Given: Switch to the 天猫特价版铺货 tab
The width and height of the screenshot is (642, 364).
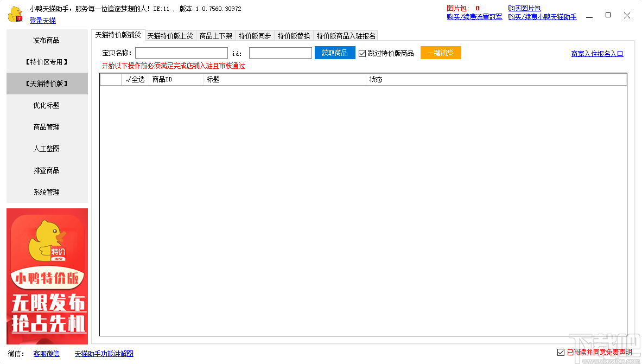Looking at the screenshot, I should pos(118,35).
